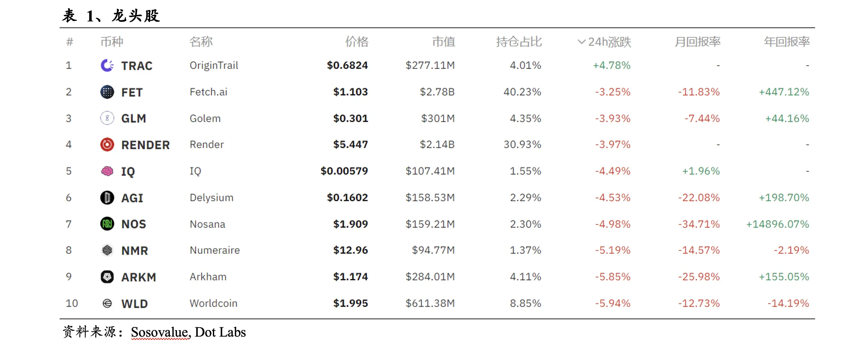
Task: Click the AGI Delysium coin icon
Action: pyautogui.click(x=107, y=197)
